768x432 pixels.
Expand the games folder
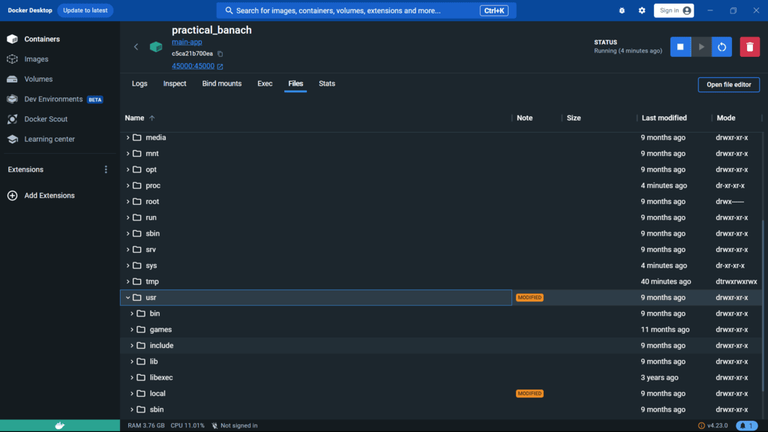click(x=132, y=330)
